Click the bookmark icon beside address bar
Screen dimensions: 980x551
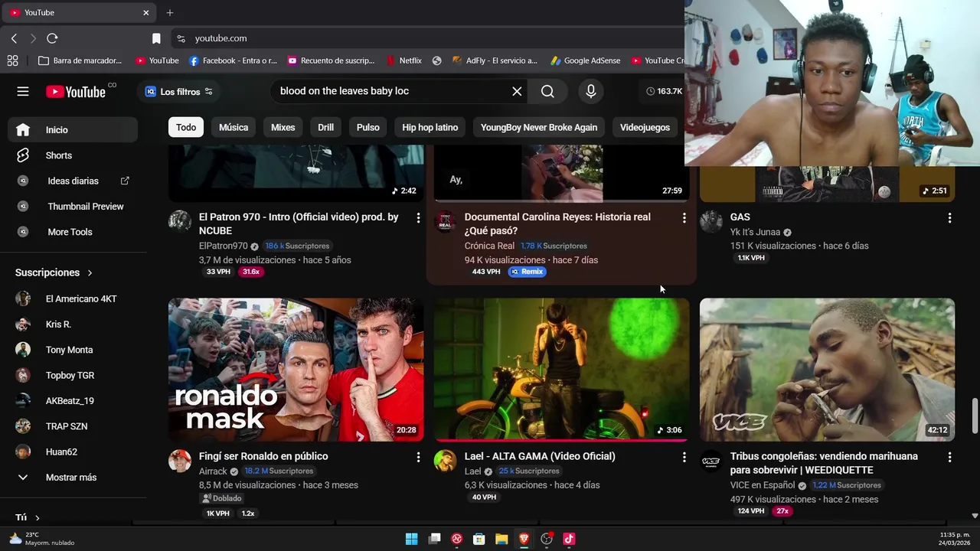(x=156, y=38)
